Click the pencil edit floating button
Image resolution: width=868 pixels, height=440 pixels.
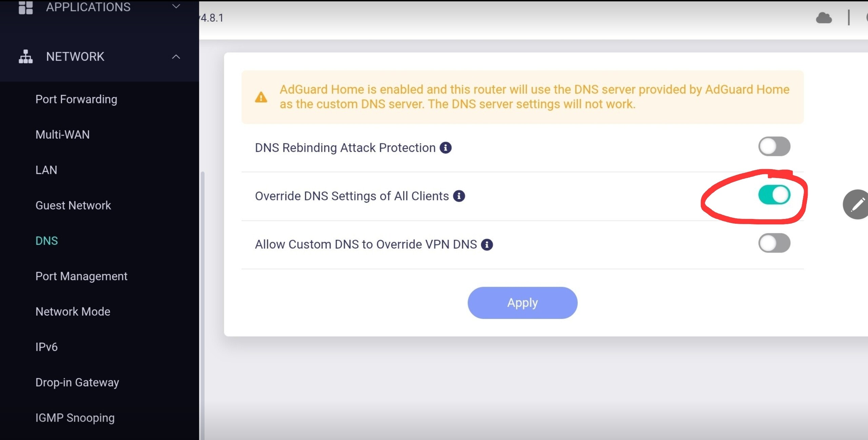(x=857, y=204)
